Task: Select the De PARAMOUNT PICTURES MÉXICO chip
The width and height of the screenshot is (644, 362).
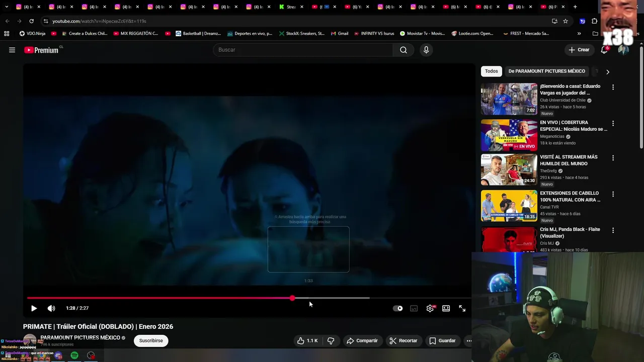Action: 546,71
